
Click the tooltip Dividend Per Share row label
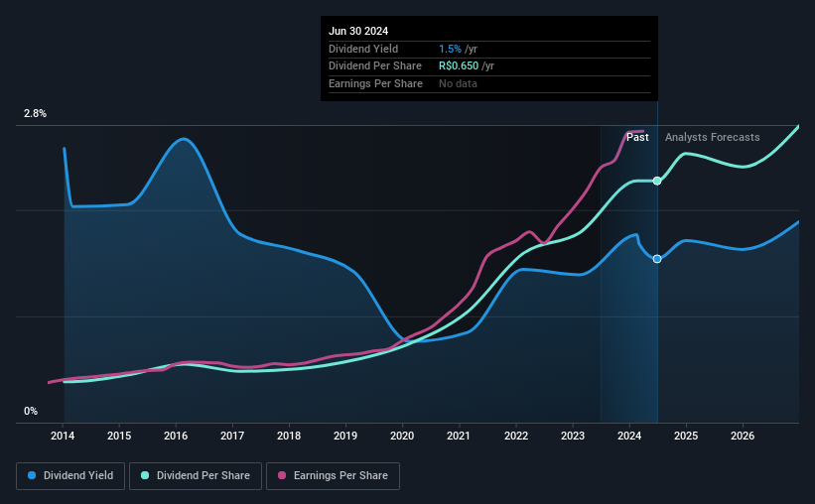[375, 66]
